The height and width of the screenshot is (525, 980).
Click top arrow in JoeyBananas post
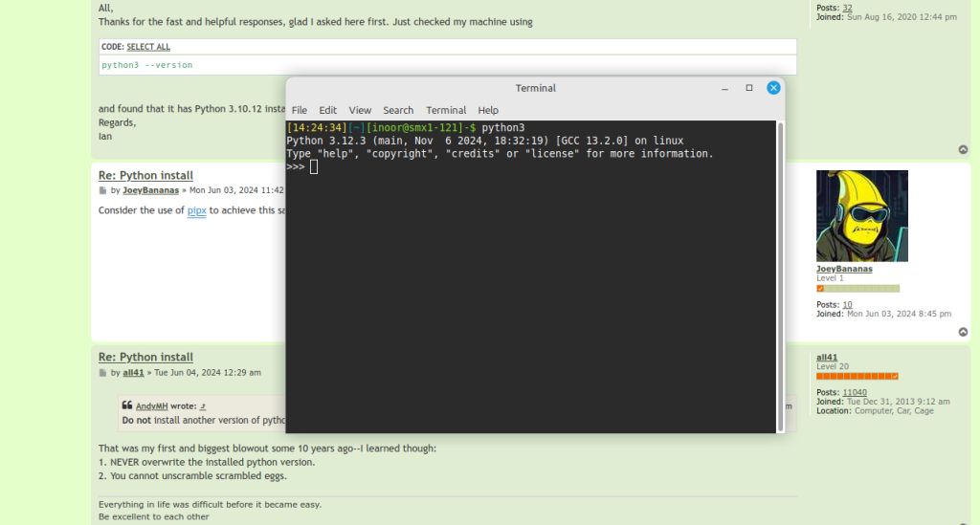point(963,333)
